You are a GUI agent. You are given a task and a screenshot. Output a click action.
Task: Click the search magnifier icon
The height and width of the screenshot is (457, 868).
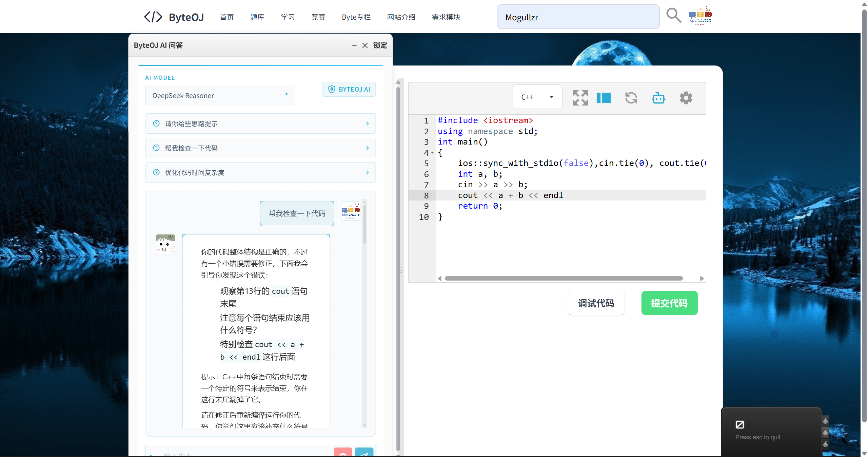pos(673,16)
